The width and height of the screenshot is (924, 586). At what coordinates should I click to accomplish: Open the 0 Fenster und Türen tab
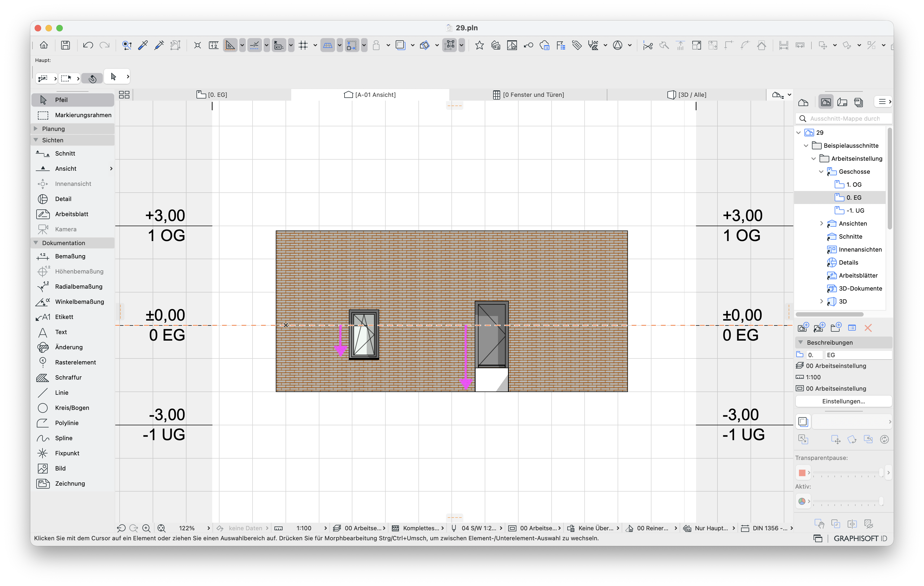pyautogui.click(x=528, y=95)
